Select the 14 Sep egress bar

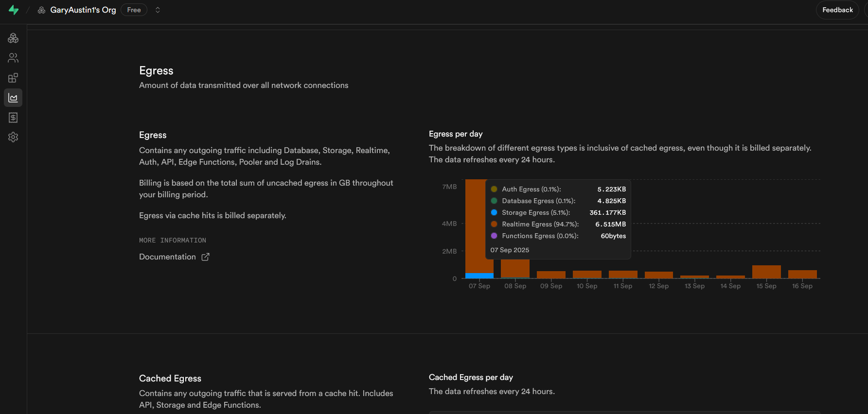(x=730, y=277)
